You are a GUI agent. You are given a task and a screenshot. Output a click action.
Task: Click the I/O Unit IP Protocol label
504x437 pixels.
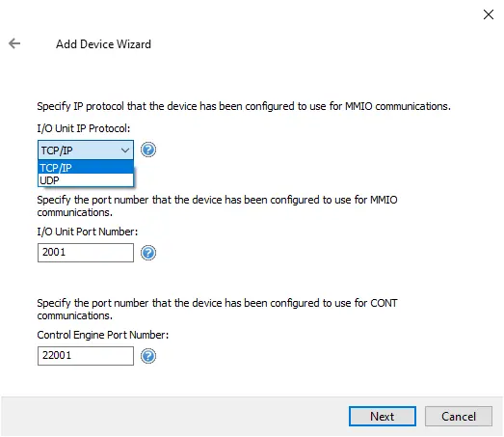click(x=84, y=128)
